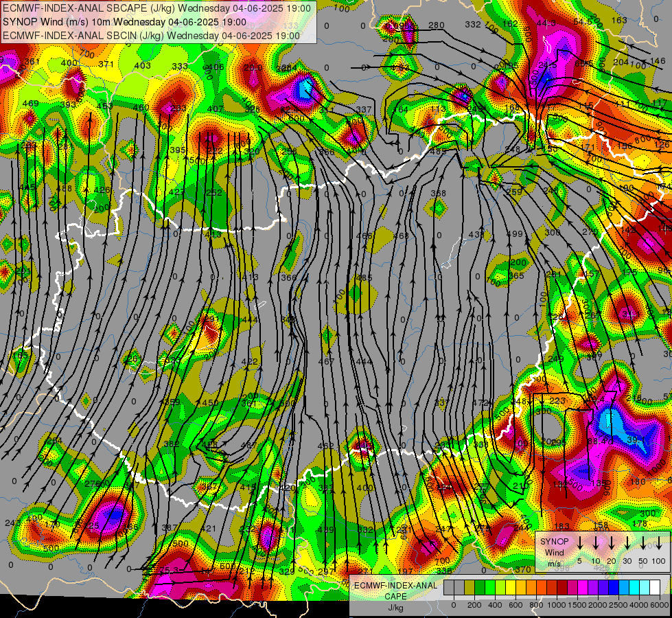Click the map value 467
This screenshot has height=618, width=672.
[326, 362]
